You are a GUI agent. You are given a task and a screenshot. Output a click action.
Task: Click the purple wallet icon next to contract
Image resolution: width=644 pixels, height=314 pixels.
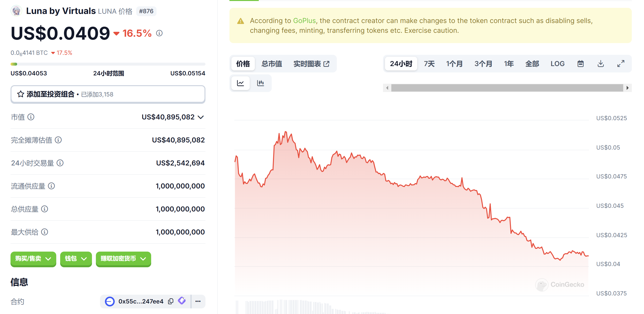point(182,301)
